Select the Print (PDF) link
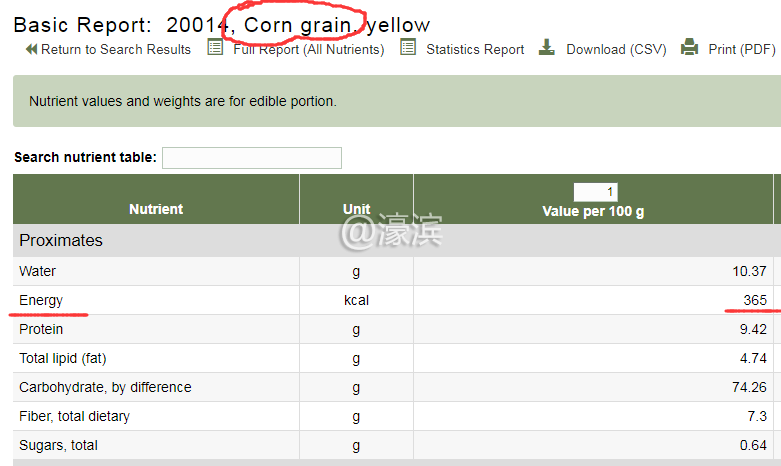Screen dimensions: 781x466 [x=741, y=49]
